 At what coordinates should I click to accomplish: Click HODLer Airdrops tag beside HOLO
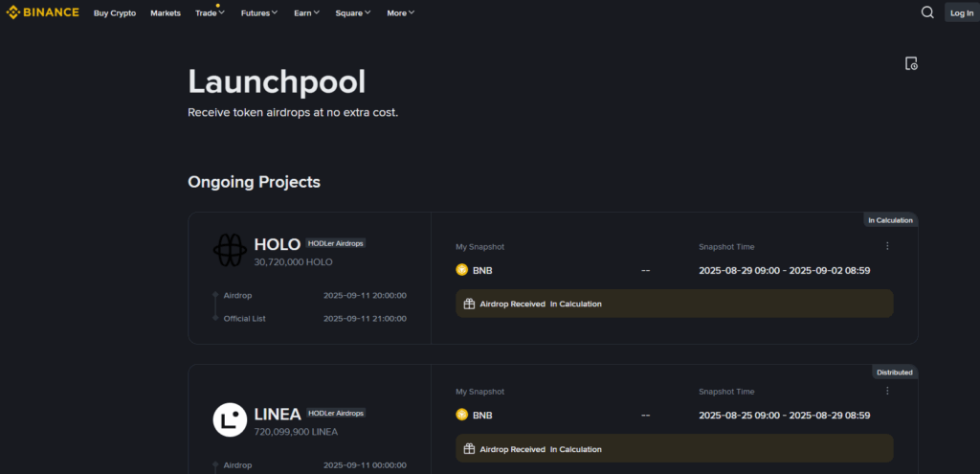coord(336,243)
